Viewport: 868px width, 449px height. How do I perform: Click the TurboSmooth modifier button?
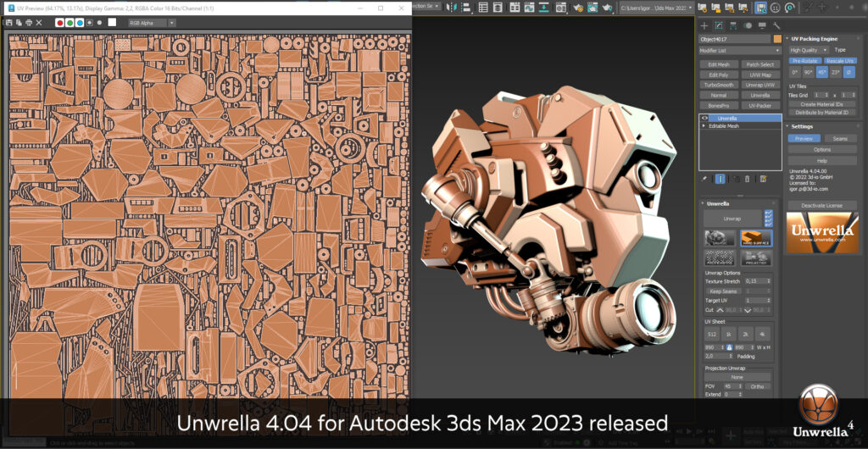tap(719, 86)
